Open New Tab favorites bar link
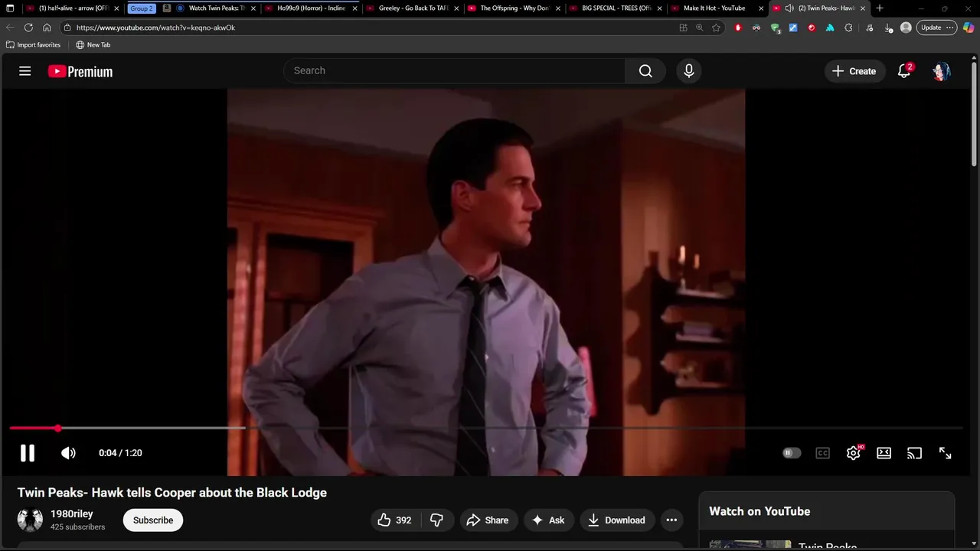 (93, 45)
